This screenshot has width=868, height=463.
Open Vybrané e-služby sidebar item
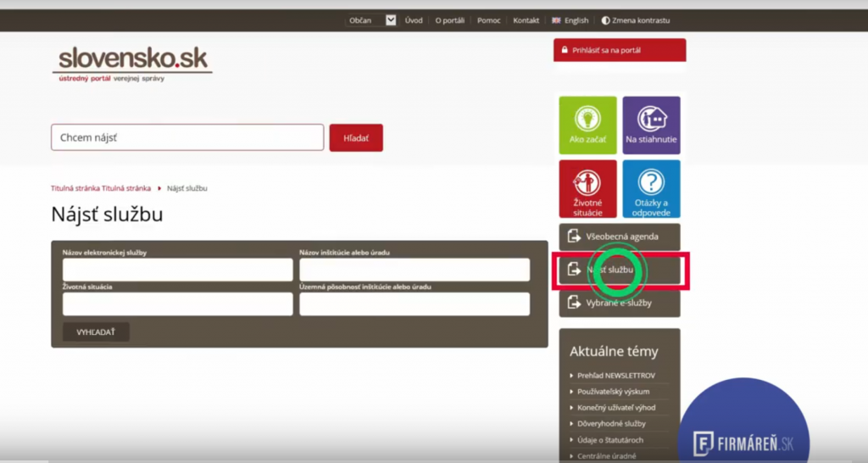click(x=620, y=304)
